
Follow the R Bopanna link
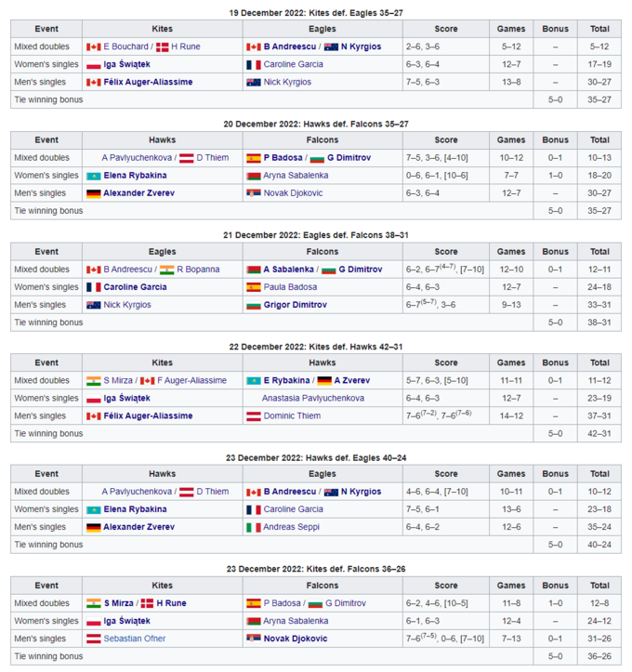click(198, 270)
